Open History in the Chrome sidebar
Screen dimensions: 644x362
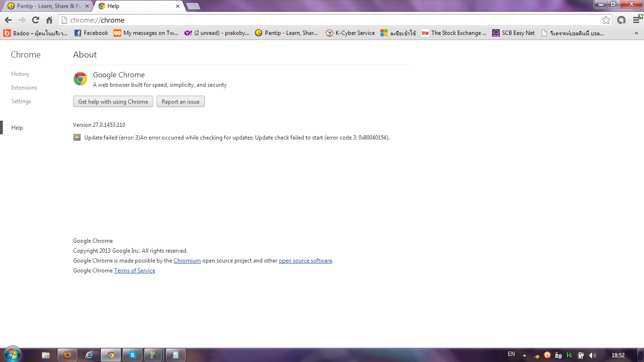20,74
